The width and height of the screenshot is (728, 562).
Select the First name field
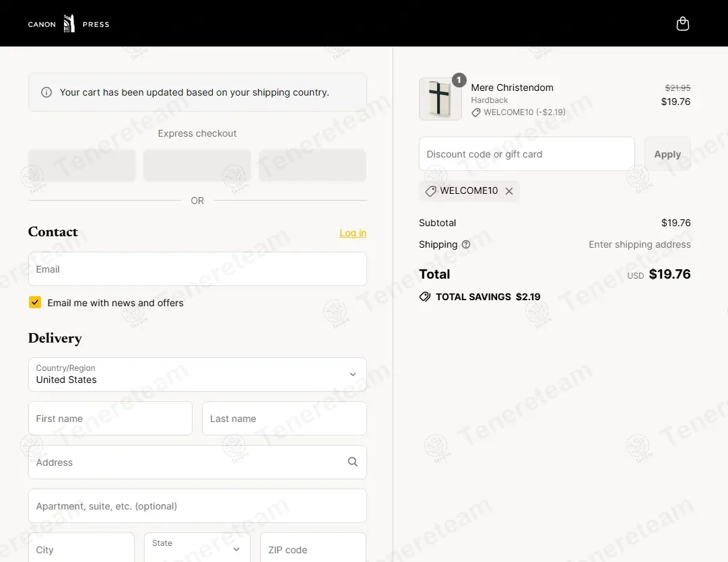110,419
